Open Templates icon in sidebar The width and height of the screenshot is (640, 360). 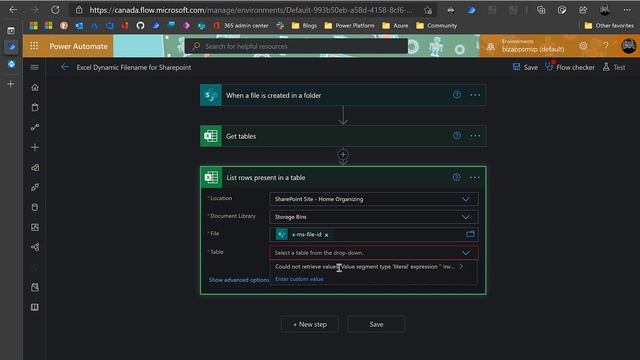pos(35,167)
